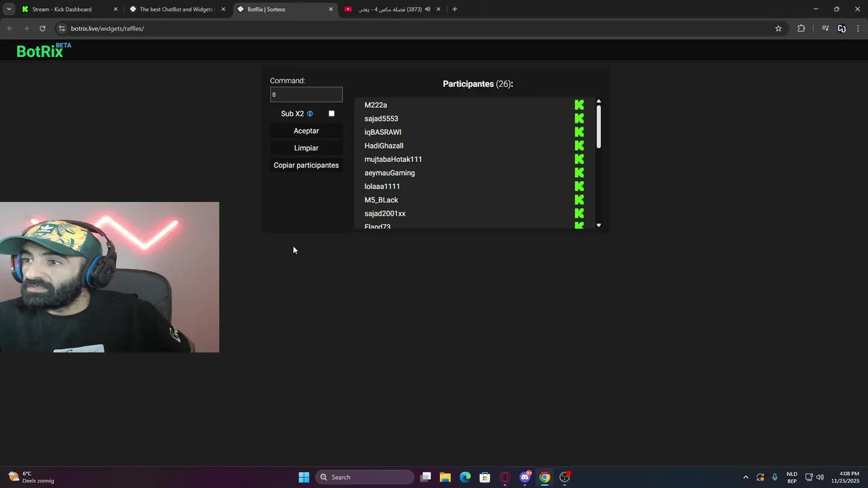Select participant mujtabaHotak111
The height and width of the screenshot is (488, 868).
click(x=393, y=159)
